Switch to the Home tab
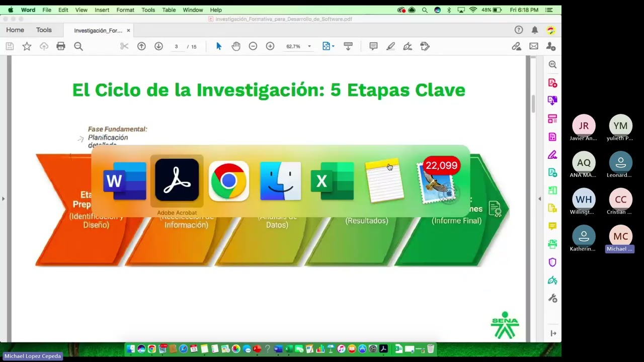This screenshot has height=362, width=644. pos(15,30)
